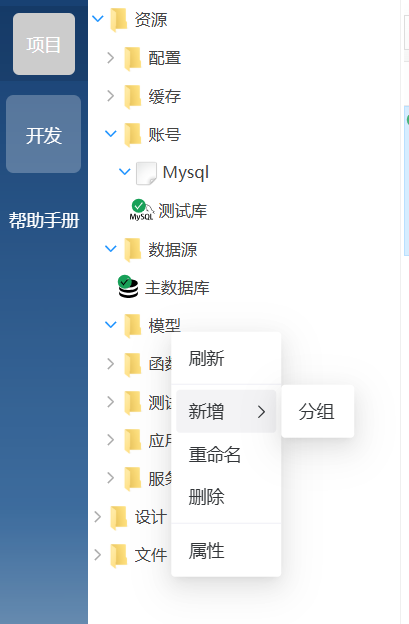The image size is (409, 624).
Task: Click the 服务 folder icon
Action: [132, 478]
